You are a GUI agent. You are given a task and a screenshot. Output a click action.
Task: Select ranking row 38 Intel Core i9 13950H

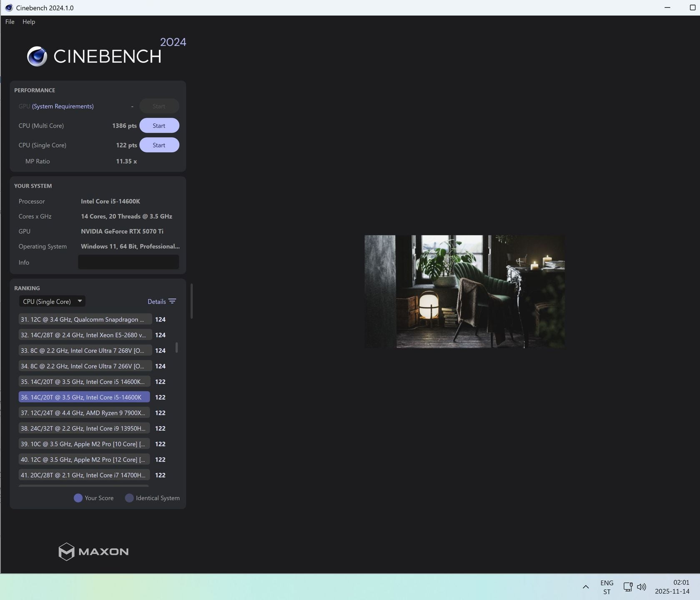pos(84,428)
